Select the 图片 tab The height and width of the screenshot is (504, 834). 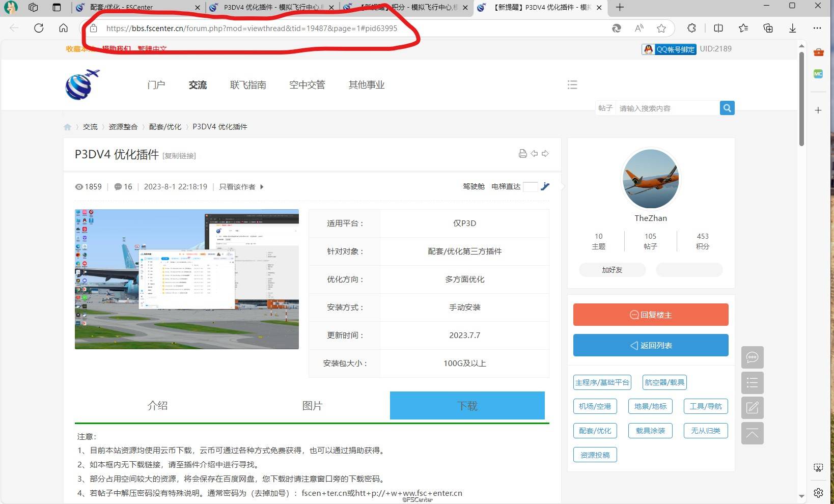tap(312, 406)
